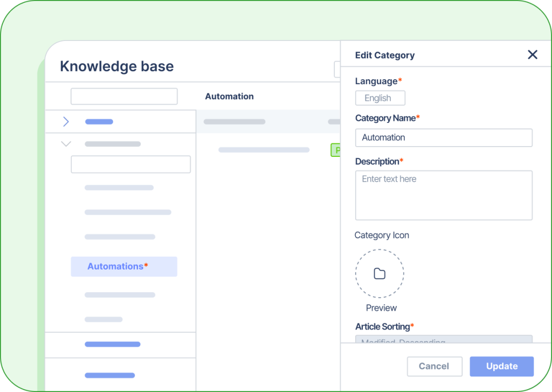
Task: Select the Automations category in the sidebar
Action: 124,266
